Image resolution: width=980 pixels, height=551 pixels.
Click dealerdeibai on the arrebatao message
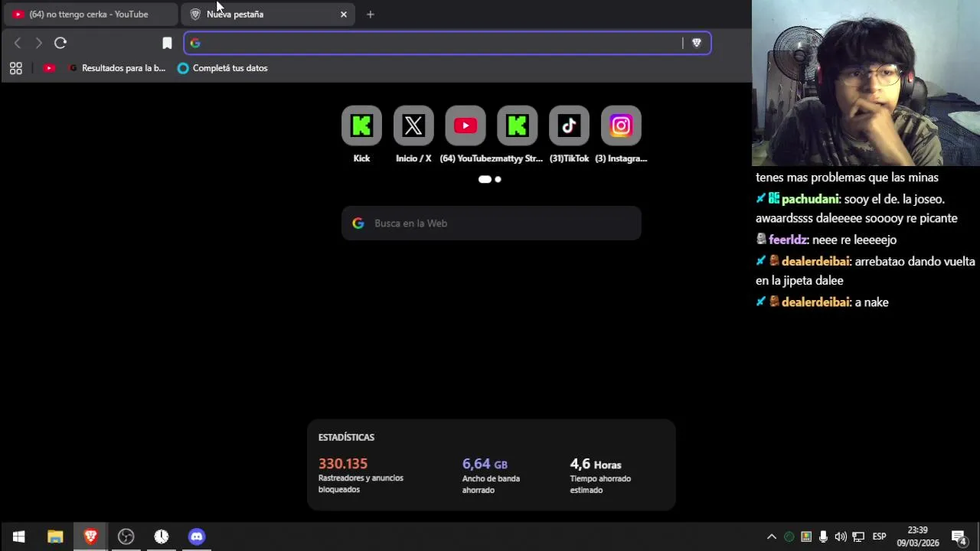pyautogui.click(x=815, y=262)
